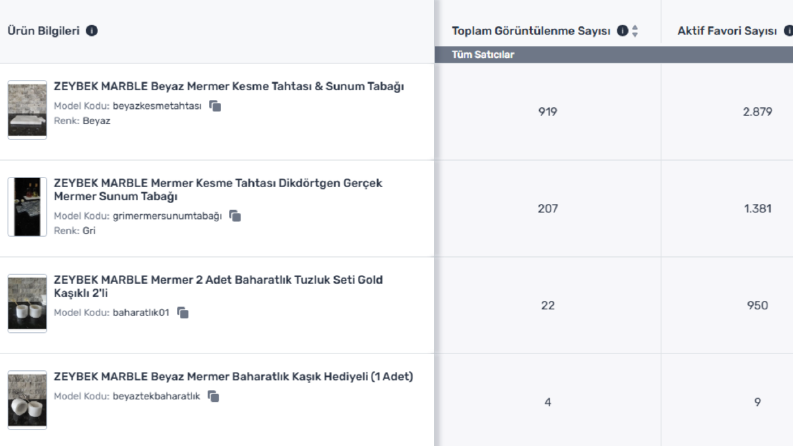Copy model code beyazkesmetahtası

215,106
